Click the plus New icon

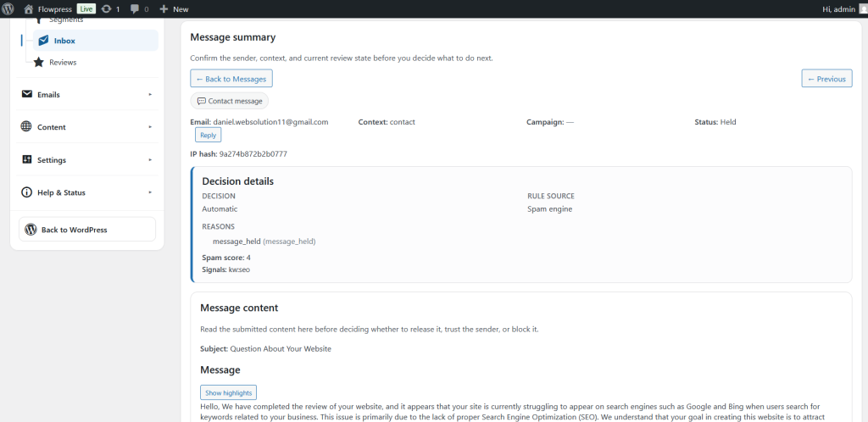point(164,8)
